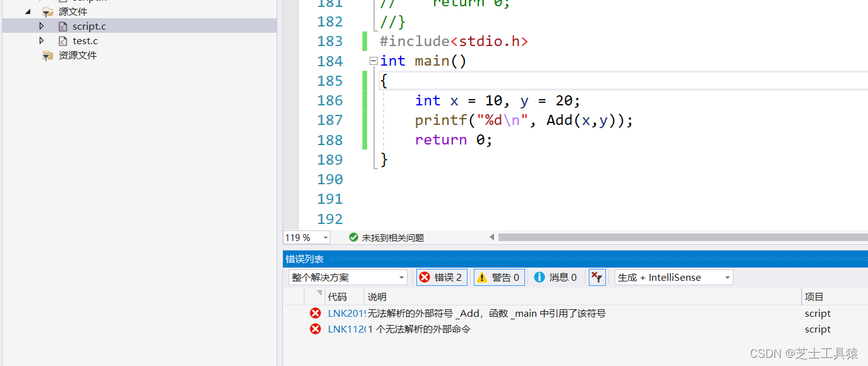Click the script project cell in LNK1120 row
The height and width of the screenshot is (366, 868).
point(817,329)
